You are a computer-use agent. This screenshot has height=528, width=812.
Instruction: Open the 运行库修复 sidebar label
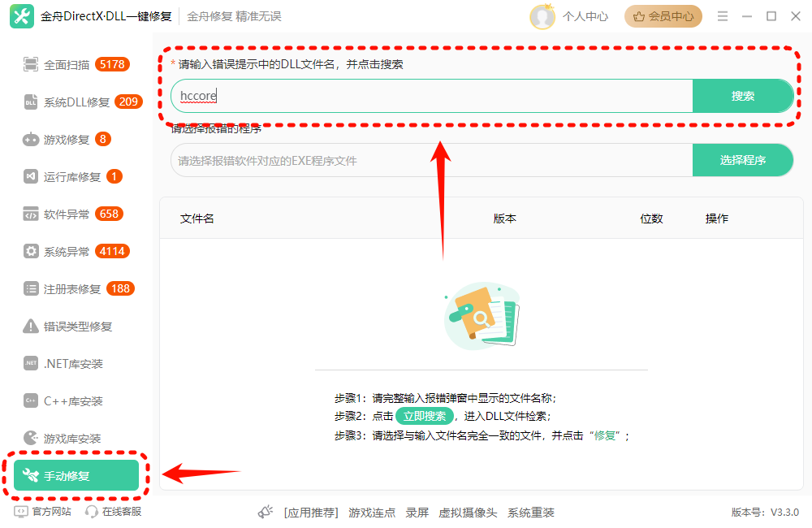72,177
